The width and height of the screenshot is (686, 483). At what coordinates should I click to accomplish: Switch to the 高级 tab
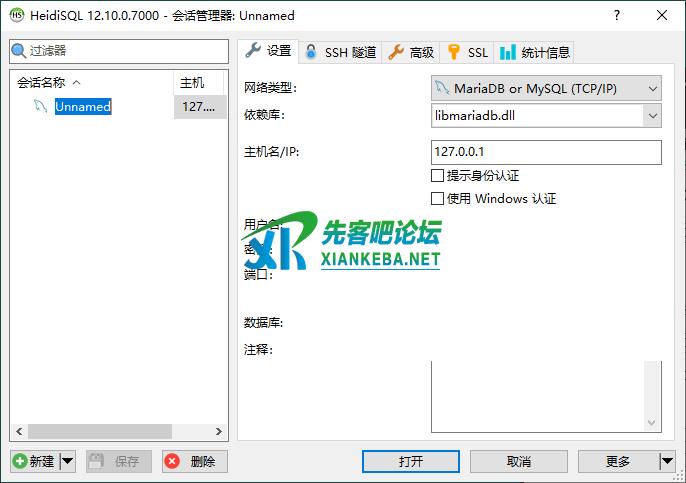coord(411,52)
